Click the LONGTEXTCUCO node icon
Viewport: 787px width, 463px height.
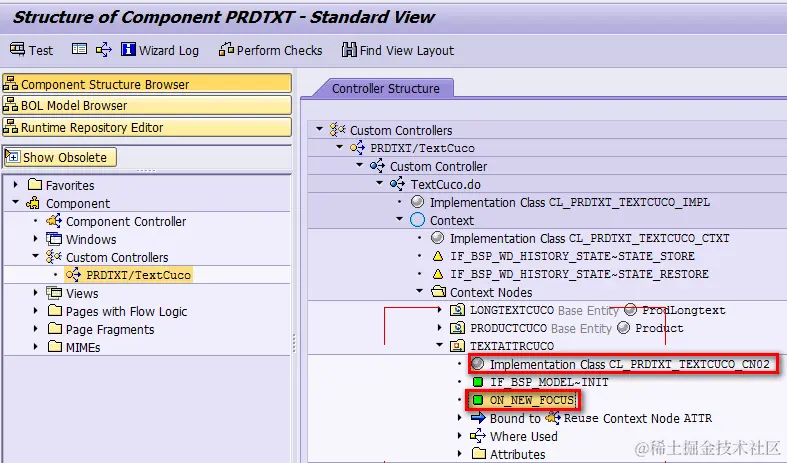(457, 310)
